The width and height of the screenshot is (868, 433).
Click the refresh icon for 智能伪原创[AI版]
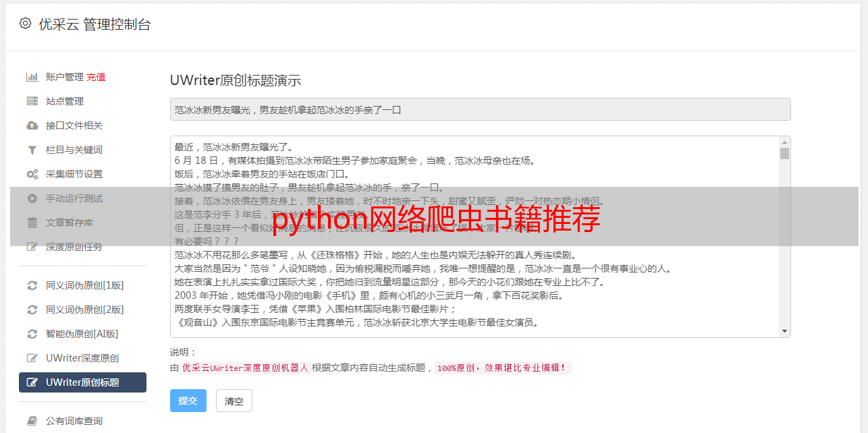click(32, 334)
